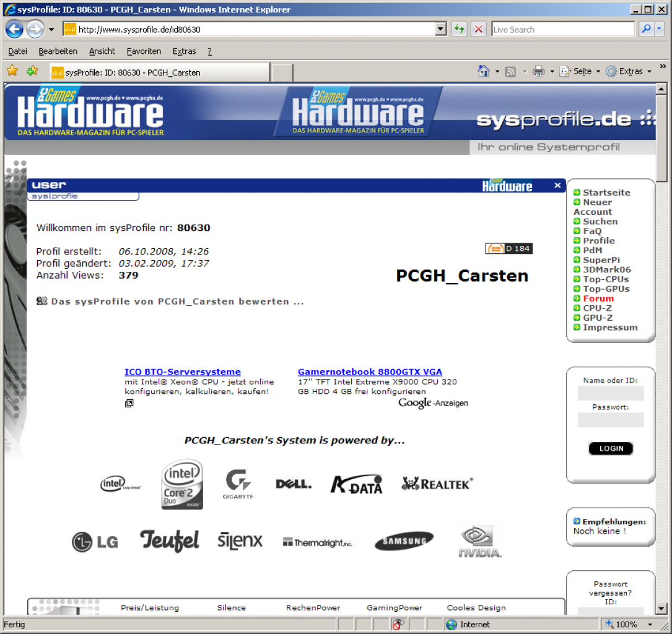Open Profile in sidebar menu
This screenshot has width=672, height=634.
[x=599, y=241]
